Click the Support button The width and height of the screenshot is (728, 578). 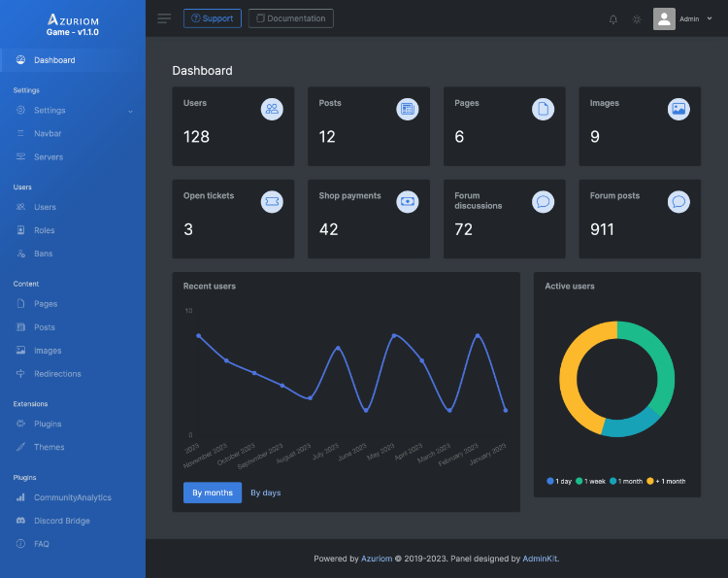pos(213,18)
